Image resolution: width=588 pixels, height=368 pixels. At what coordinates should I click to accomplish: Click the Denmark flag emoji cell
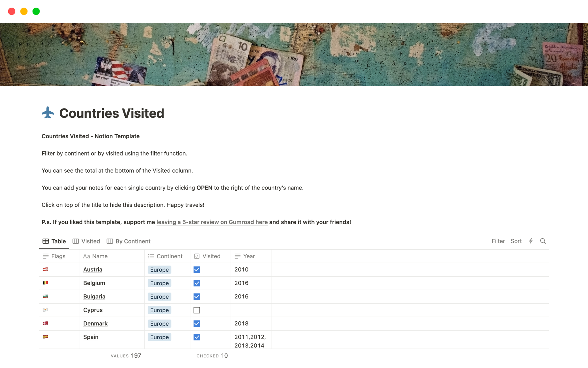(x=45, y=323)
